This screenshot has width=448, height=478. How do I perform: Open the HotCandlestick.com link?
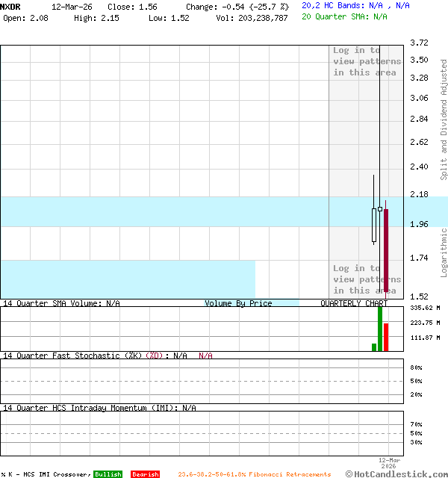coord(396,474)
